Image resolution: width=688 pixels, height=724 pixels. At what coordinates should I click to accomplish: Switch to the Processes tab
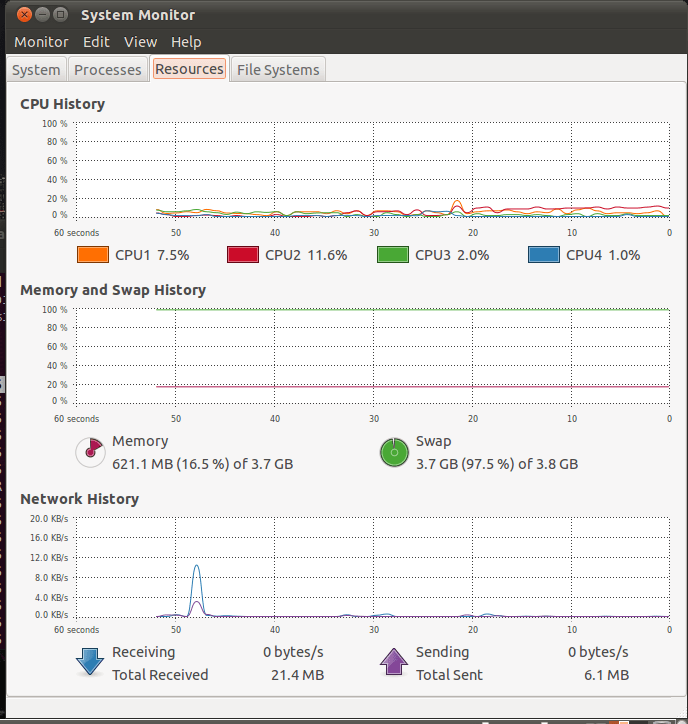coord(108,70)
